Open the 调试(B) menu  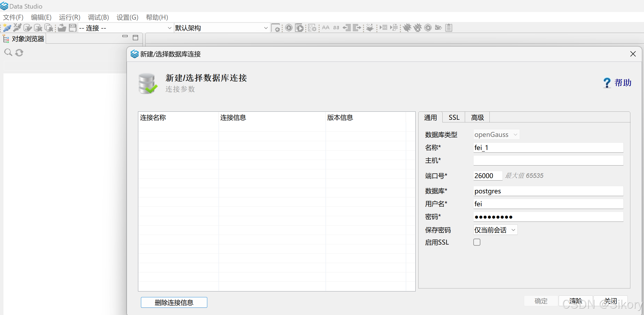tap(98, 17)
